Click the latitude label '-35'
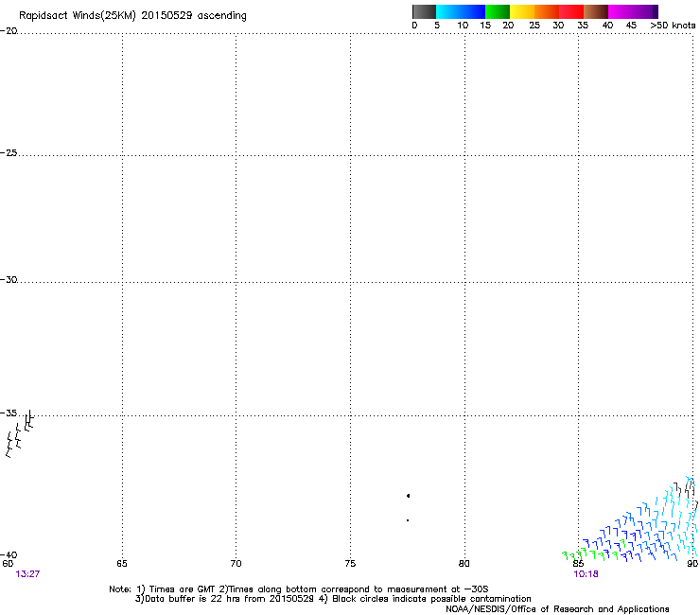This screenshot has width=700, height=615. [9, 413]
